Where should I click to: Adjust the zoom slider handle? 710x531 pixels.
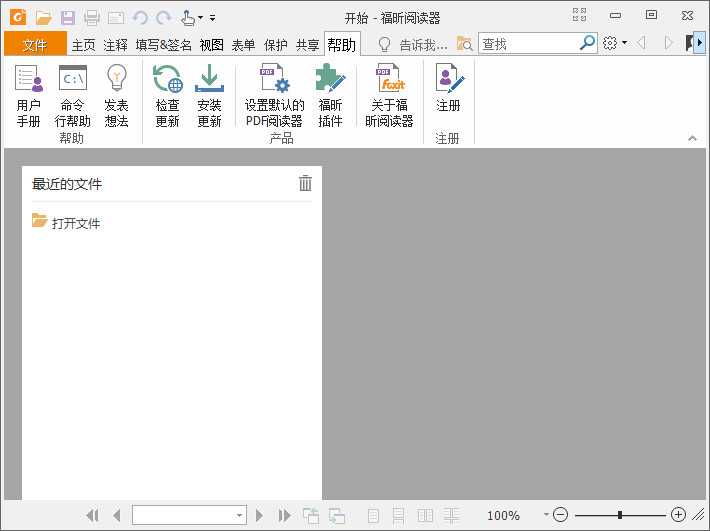coord(620,515)
